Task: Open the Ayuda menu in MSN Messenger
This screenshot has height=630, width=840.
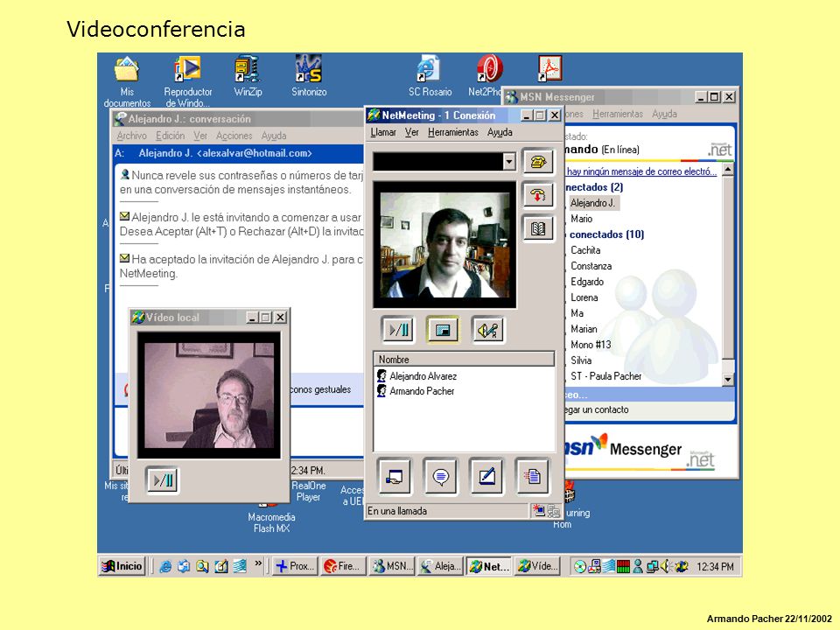Action: 664,114
